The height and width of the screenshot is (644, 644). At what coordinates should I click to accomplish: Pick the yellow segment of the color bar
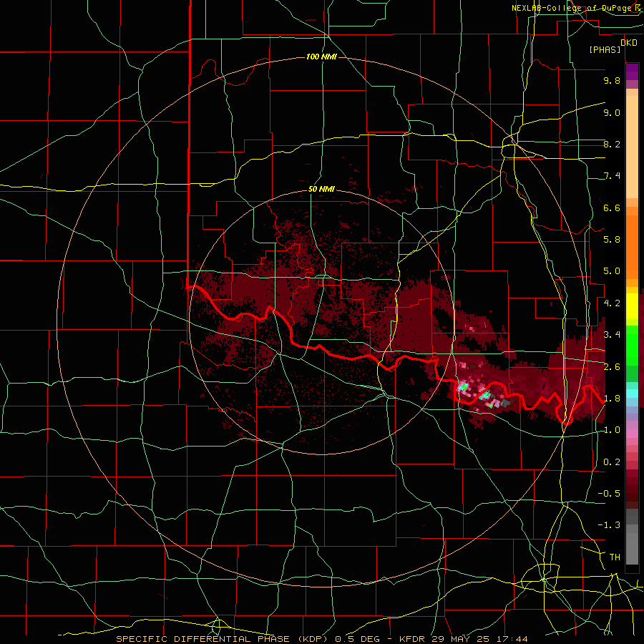coord(632,306)
